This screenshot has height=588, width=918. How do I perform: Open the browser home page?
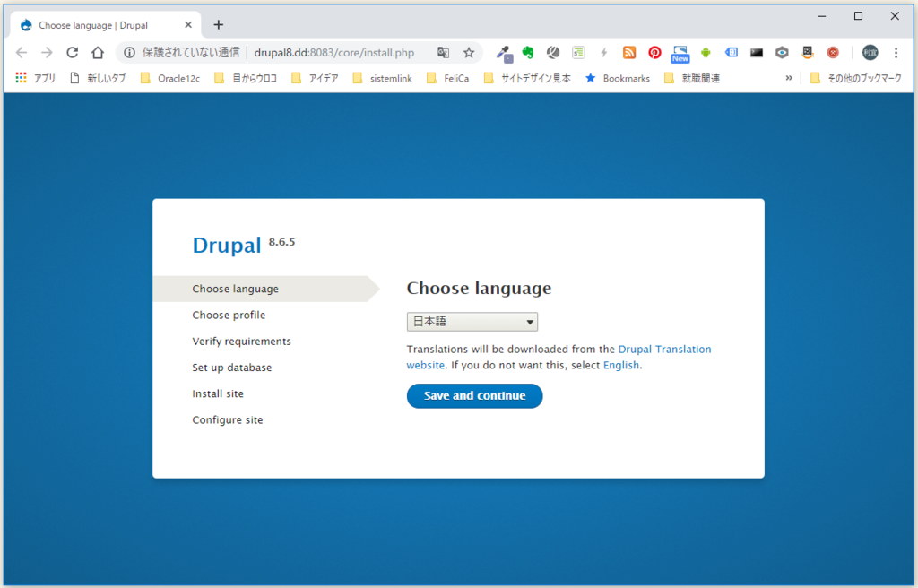(98, 53)
